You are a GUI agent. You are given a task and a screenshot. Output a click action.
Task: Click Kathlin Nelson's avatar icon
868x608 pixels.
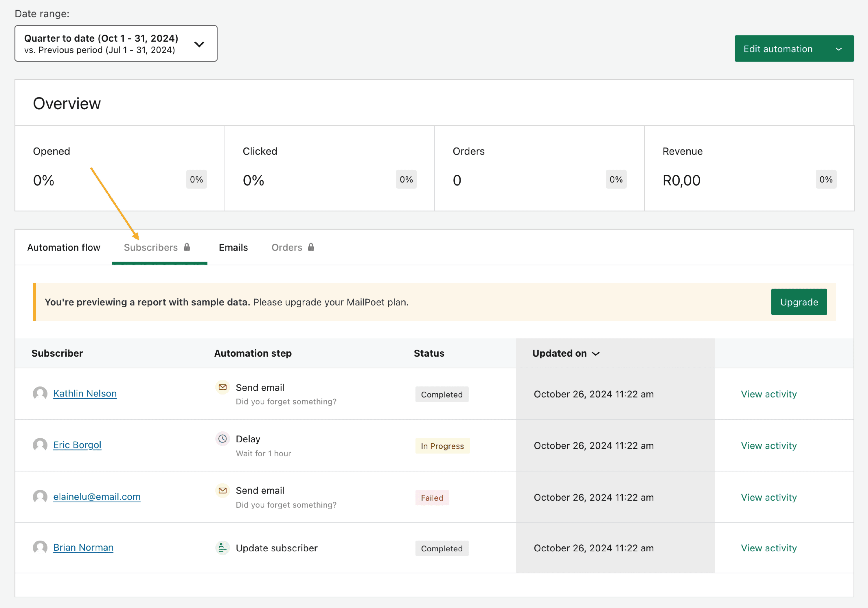(x=40, y=393)
